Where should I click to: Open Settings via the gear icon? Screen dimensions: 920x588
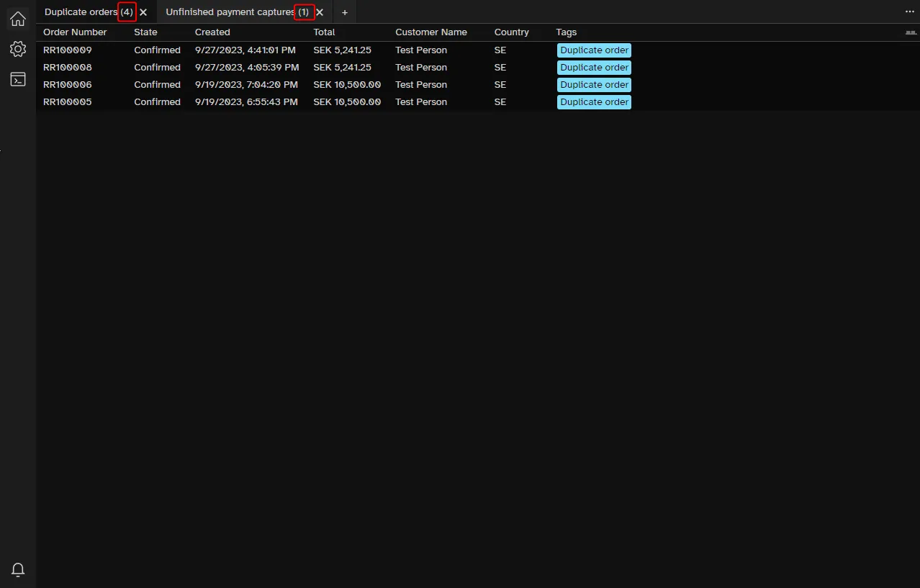18,49
